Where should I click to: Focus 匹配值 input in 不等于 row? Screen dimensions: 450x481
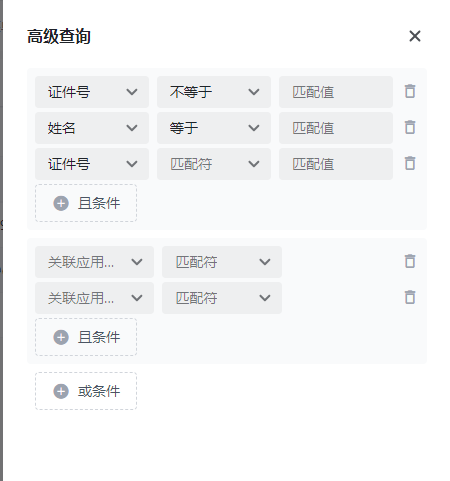tap(336, 92)
